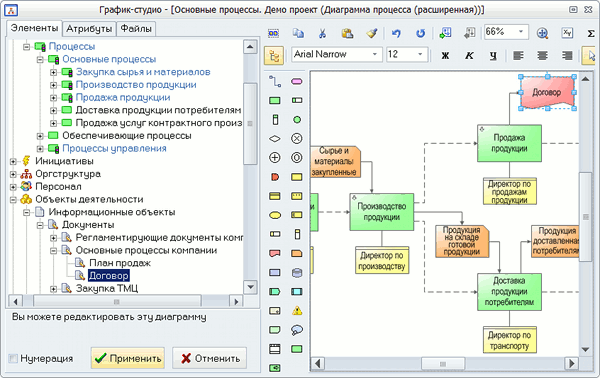Viewport: 600px width, 378px height.
Task: Select the connector line tool in shape palette
Action: point(275,81)
